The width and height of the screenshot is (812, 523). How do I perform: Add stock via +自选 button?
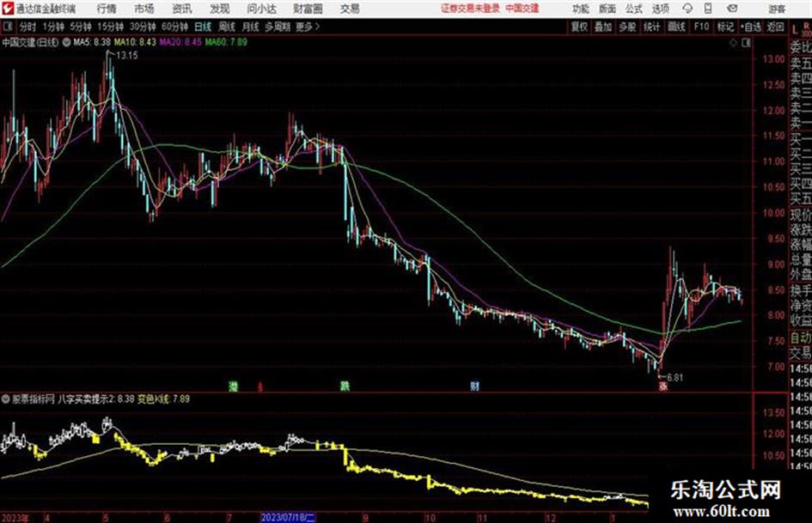tap(750, 27)
